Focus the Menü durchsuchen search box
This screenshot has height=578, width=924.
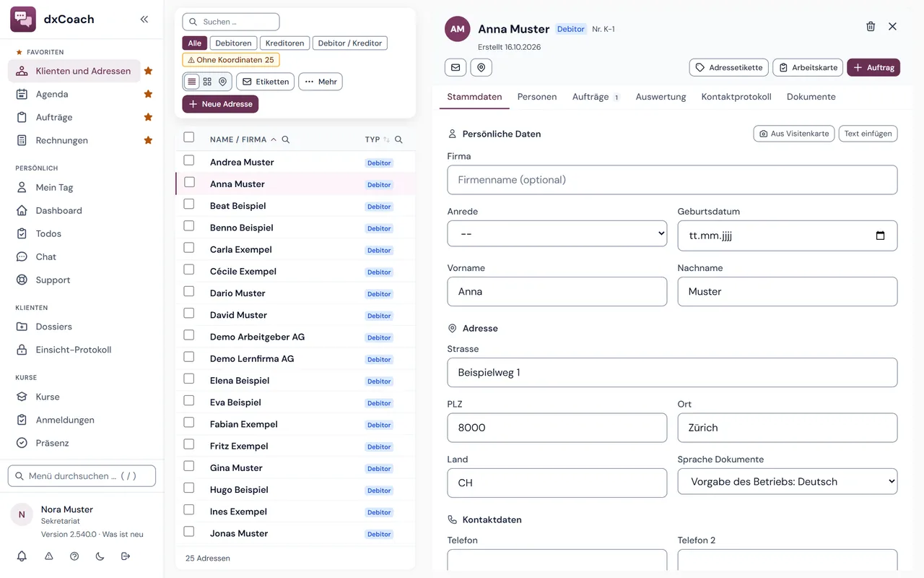[82, 476]
